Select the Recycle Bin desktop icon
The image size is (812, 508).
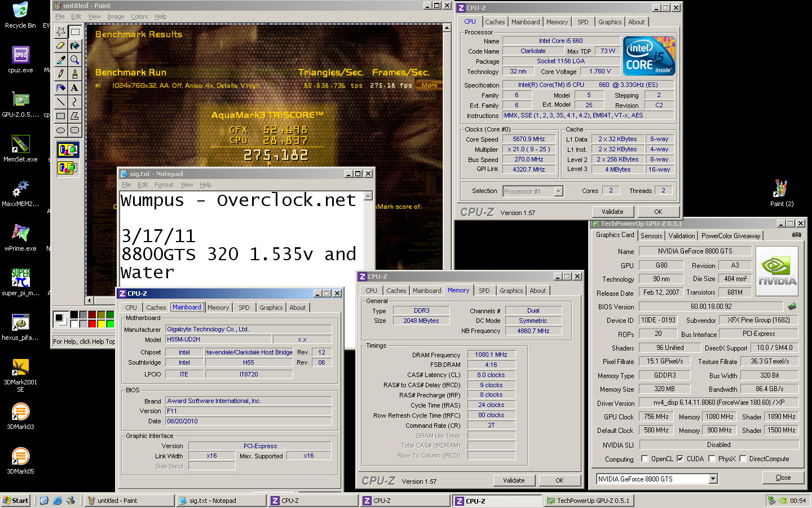point(21,15)
